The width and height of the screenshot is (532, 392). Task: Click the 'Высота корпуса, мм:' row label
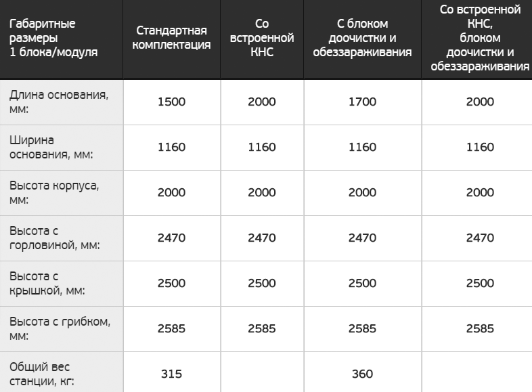pyautogui.click(x=58, y=192)
